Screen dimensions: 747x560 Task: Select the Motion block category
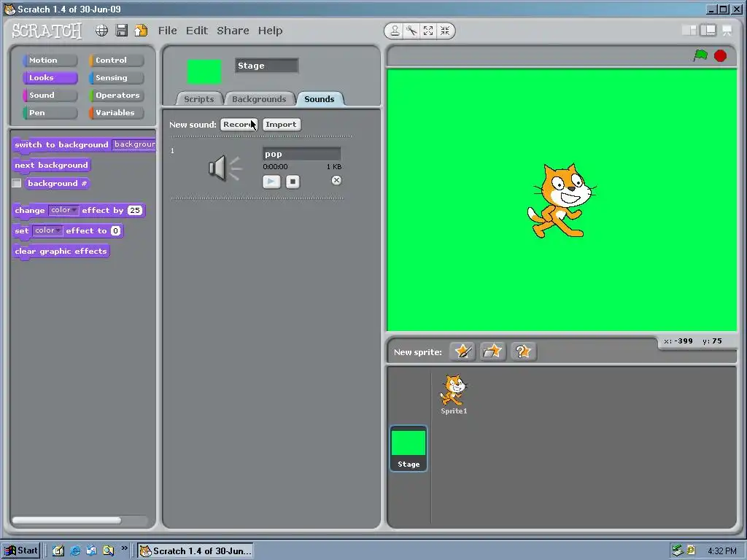[50, 61]
